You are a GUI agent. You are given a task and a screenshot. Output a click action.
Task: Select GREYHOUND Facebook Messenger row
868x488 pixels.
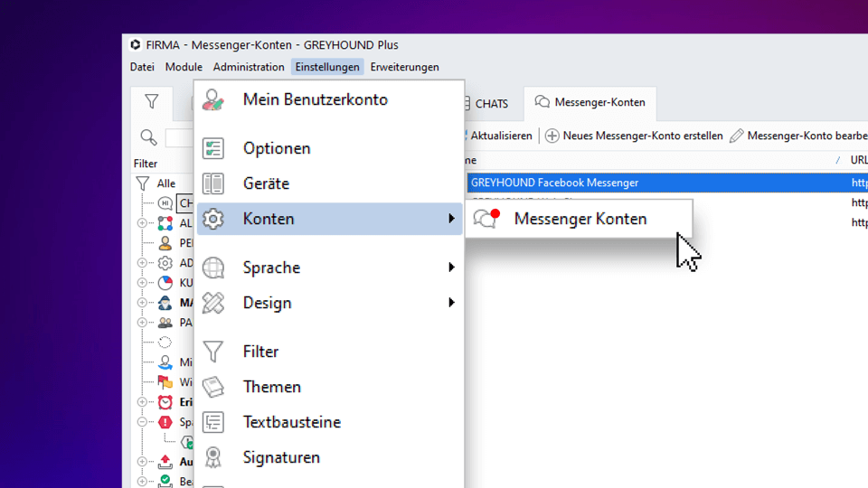coord(667,183)
